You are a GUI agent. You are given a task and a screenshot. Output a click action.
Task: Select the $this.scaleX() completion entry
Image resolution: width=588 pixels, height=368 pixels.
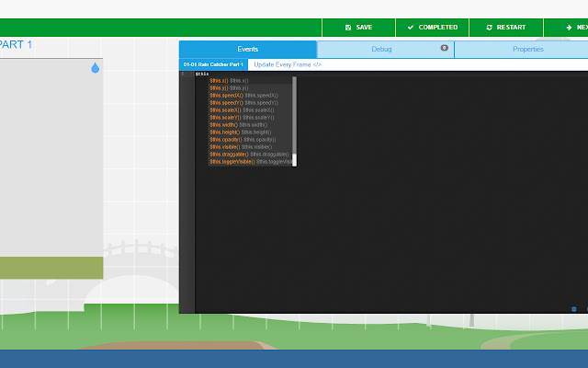pos(250,110)
